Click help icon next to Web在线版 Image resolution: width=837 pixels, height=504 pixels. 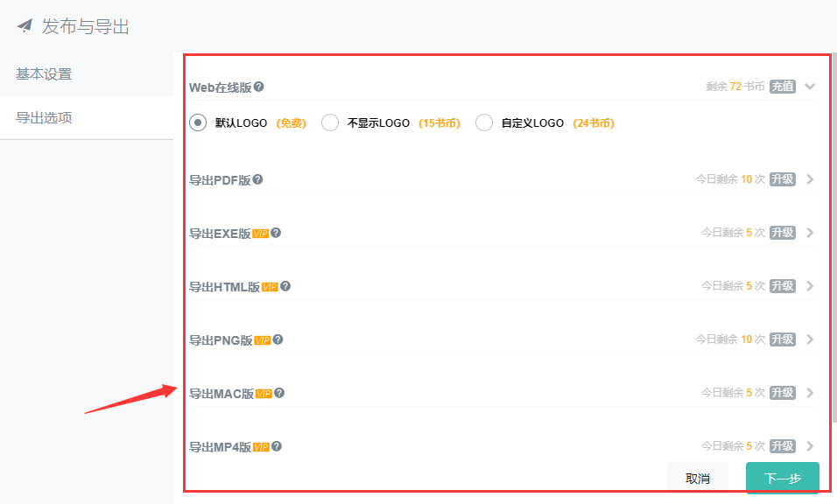(x=258, y=87)
